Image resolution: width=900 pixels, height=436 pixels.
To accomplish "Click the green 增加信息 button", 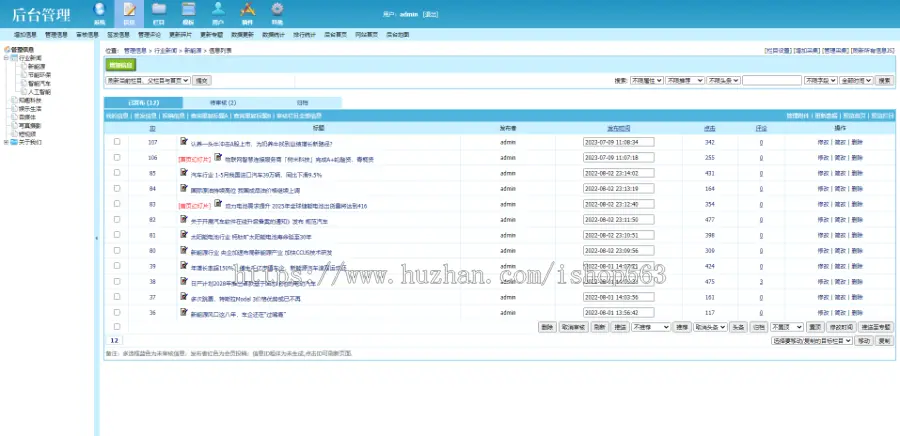I will pos(120,65).
